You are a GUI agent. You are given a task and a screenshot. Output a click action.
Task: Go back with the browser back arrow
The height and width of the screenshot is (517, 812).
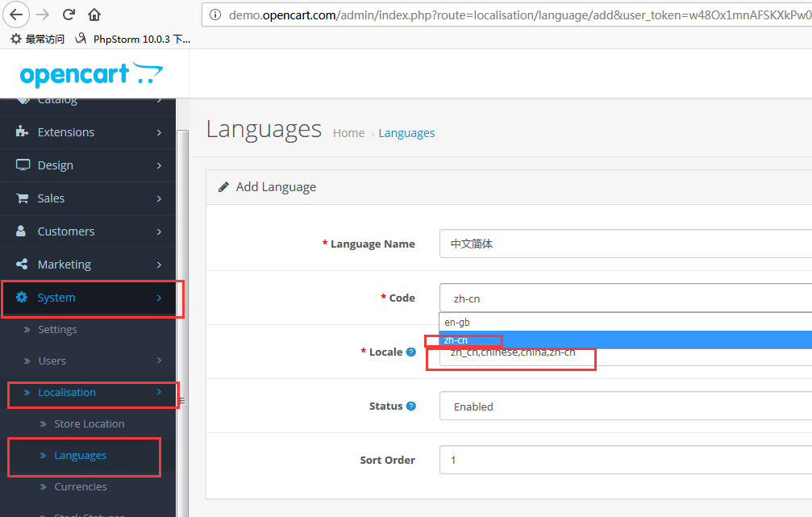tap(16, 15)
